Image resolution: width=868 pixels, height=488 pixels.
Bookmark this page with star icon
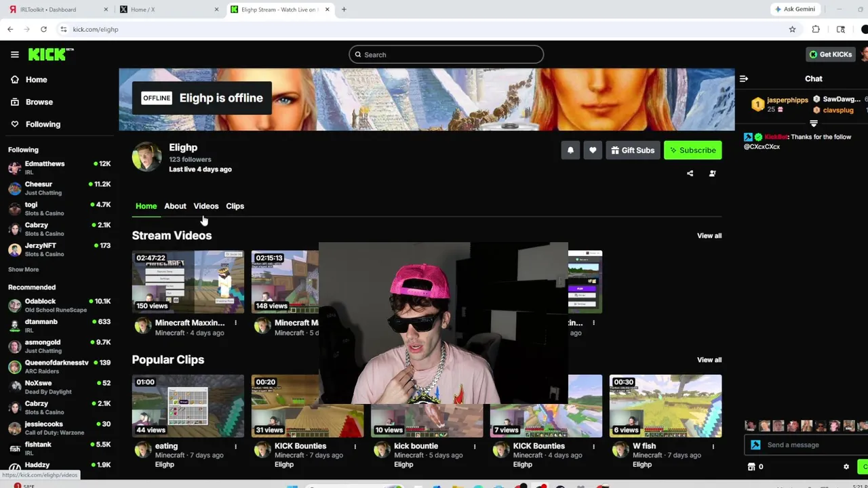[792, 29]
